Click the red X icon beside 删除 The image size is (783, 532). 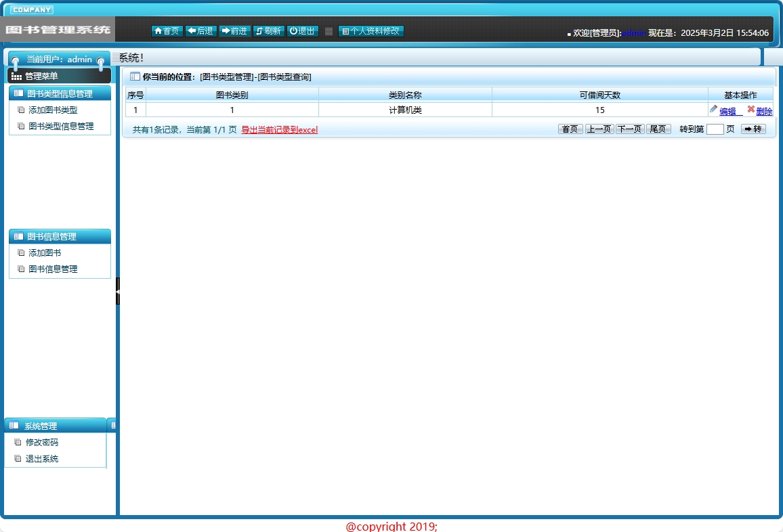750,108
